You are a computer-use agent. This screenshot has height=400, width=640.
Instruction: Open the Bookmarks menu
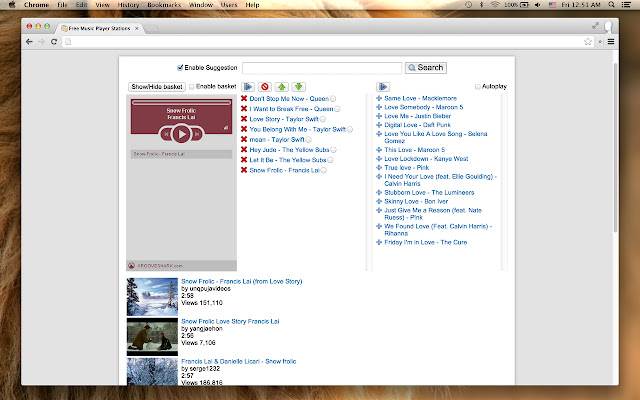164,5
